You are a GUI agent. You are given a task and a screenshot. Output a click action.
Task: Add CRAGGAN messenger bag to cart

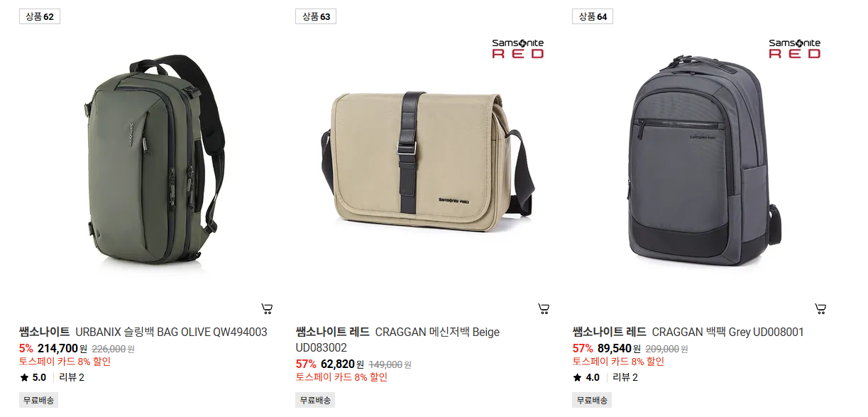tap(544, 308)
